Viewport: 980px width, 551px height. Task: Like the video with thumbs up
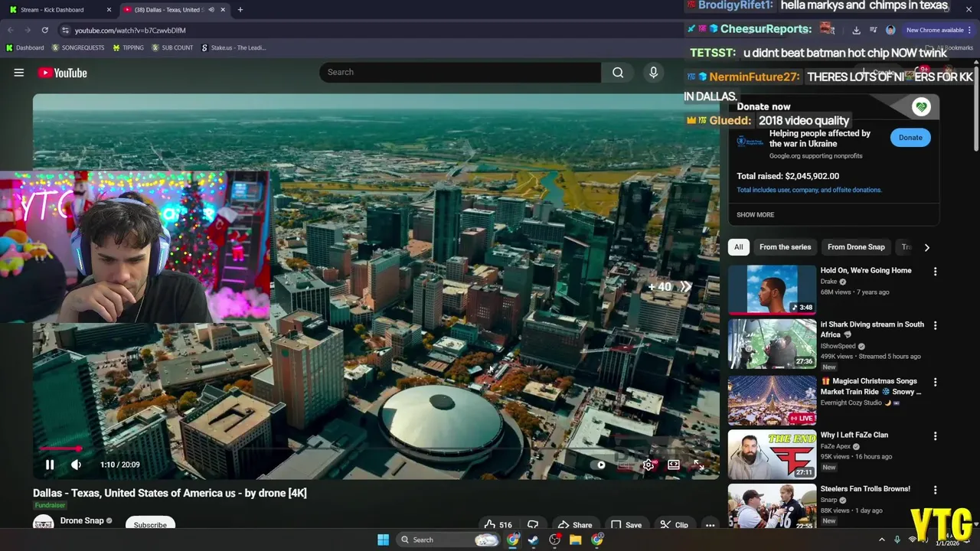(498, 525)
